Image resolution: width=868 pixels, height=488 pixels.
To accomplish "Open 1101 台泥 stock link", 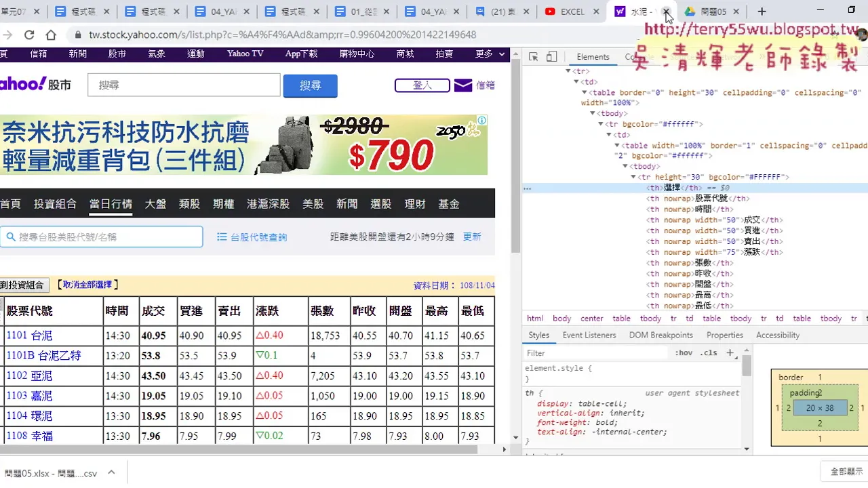I will [29, 335].
